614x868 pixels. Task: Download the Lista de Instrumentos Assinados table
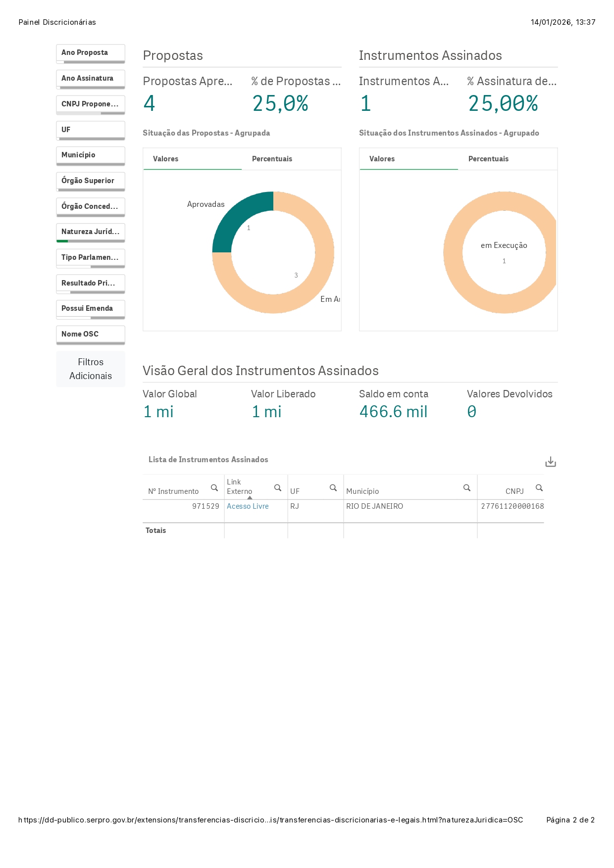click(550, 462)
